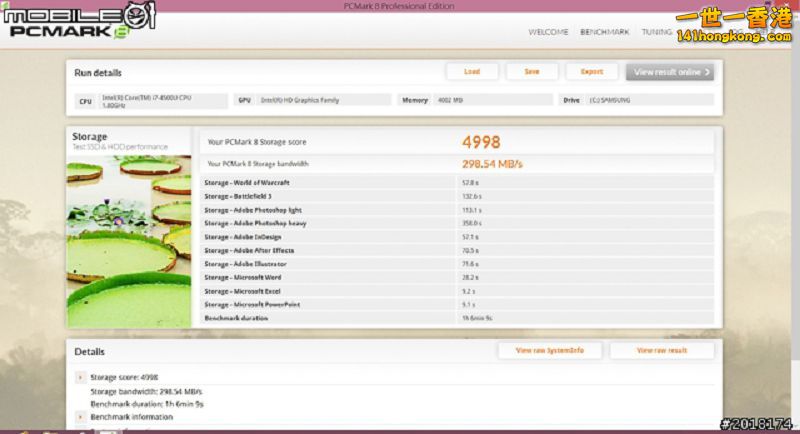
Task: Click the 4998 storage score value
Action: click(481, 142)
